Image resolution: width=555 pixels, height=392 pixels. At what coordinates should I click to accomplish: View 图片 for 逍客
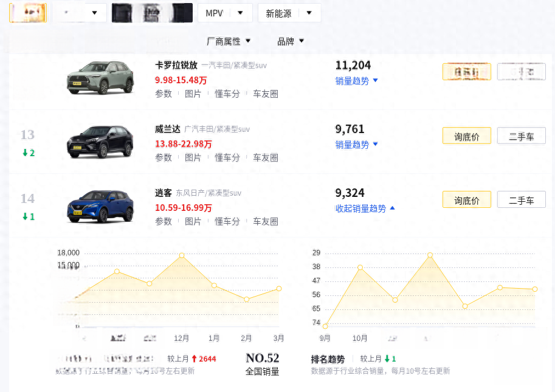(x=193, y=221)
